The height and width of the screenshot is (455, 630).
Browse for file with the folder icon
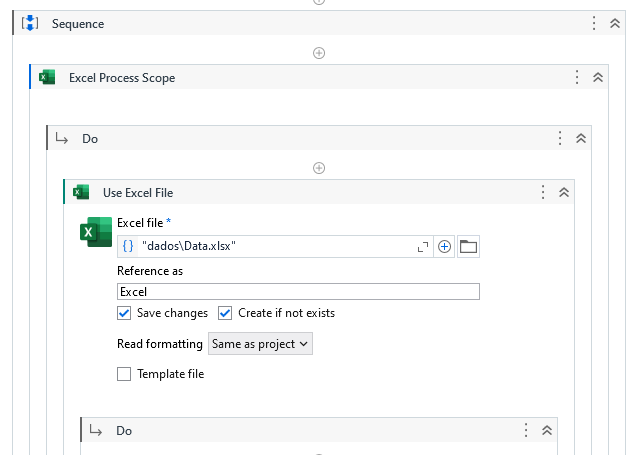[468, 246]
